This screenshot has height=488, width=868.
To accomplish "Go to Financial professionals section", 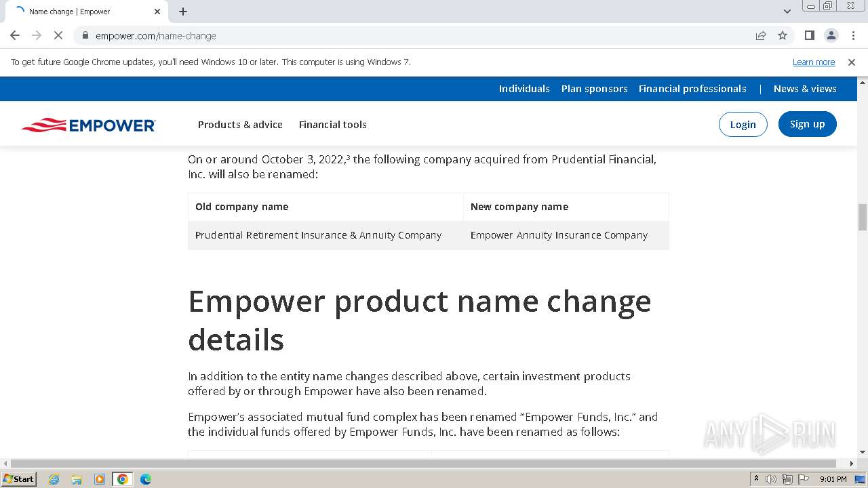I will pyautogui.click(x=692, y=89).
